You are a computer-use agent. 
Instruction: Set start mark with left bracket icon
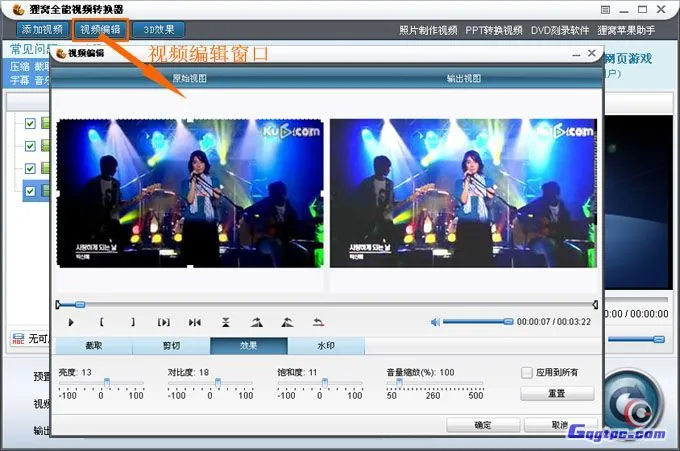tap(101, 322)
